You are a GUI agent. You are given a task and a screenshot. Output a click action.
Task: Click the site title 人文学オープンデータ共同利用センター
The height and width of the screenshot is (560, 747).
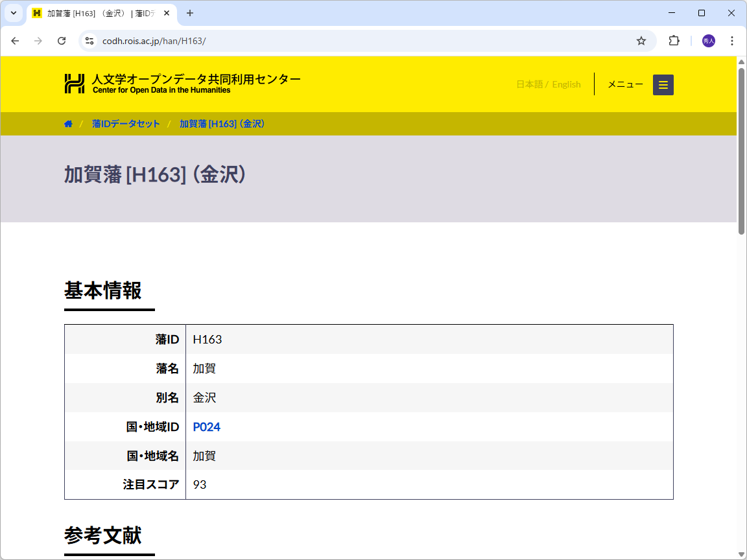pos(196,79)
